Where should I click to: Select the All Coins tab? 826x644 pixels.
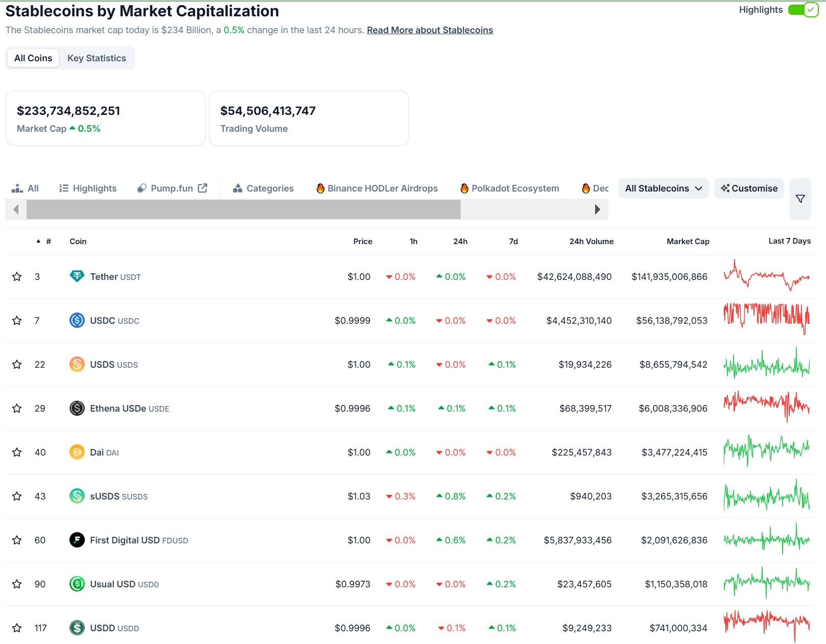click(x=33, y=58)
